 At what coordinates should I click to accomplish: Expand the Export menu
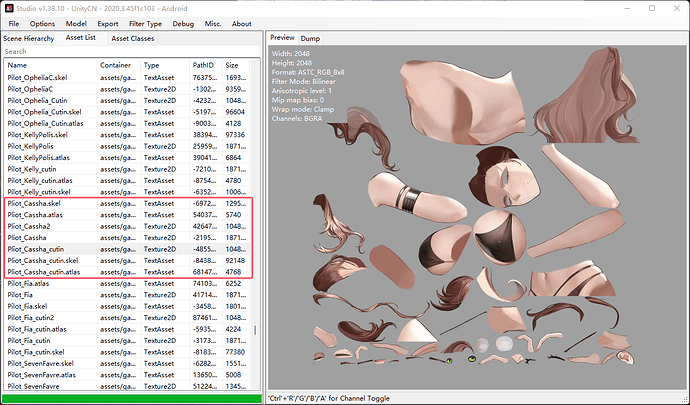[x=108, y=23]
